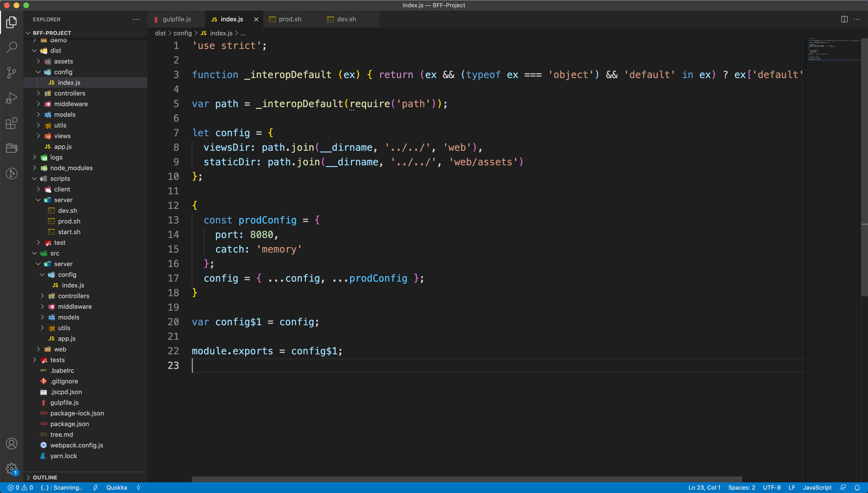Click the dist breadcrumb segment

tap(160, 33)
